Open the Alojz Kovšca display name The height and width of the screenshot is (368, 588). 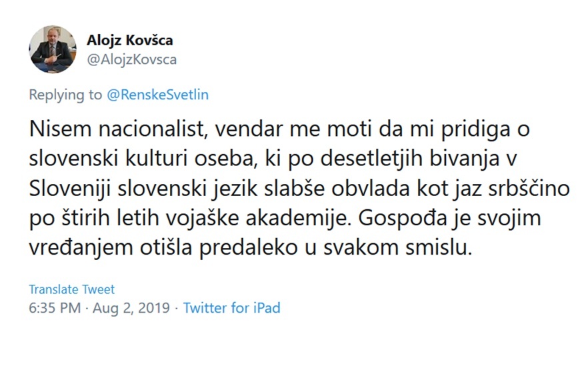[129, 40]
